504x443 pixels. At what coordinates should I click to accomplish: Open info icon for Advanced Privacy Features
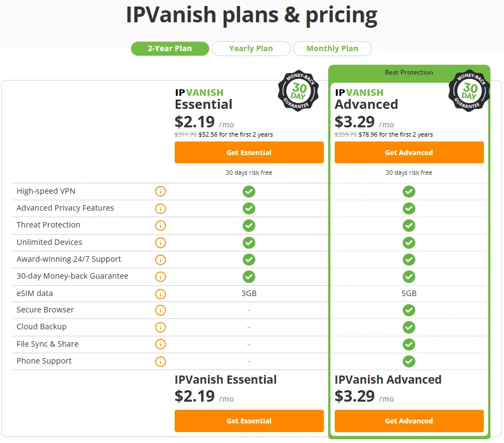(160, 208)
